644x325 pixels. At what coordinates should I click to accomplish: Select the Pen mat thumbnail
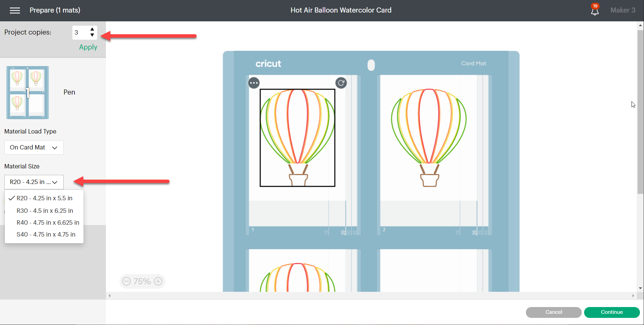tap(28, 93)
